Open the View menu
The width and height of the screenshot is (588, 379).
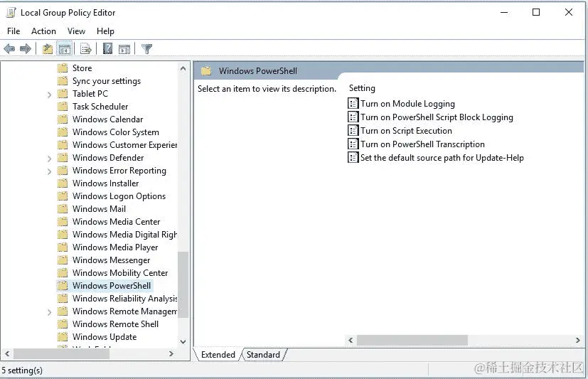[x=77, y=31]
